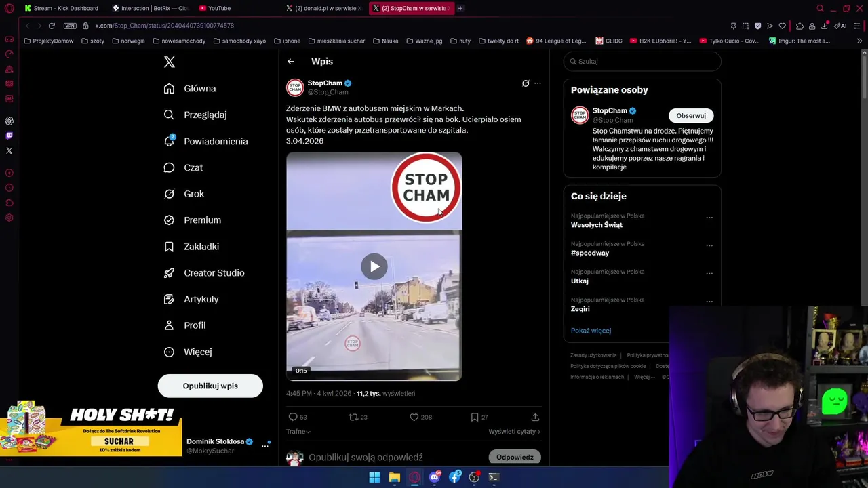The image size is (868, 488).
Task: Open the Imgur bookmark
Action: click(x=800, y=41)
